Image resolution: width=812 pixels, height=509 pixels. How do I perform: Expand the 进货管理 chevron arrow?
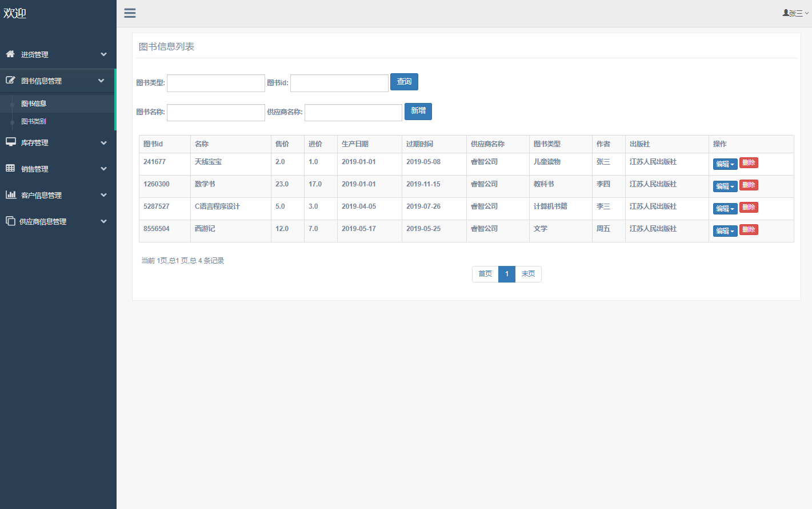point(103,54)
